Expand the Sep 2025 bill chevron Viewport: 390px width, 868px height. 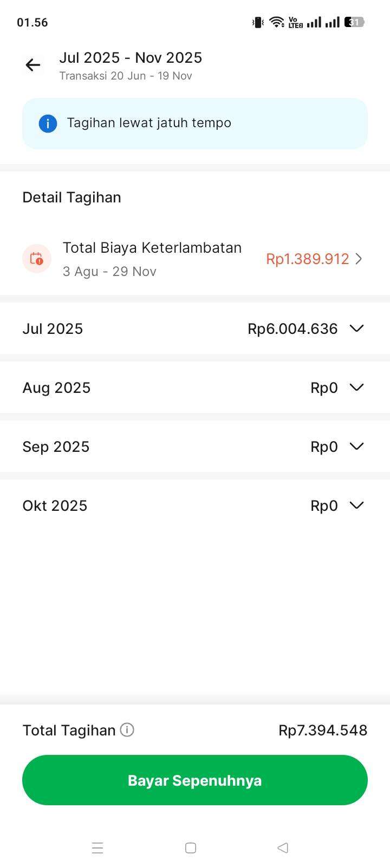(x=356, y=446)
